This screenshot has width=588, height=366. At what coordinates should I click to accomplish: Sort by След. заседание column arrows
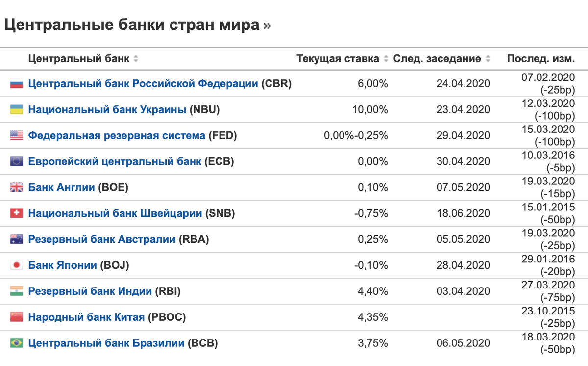[x=488, y=59]
